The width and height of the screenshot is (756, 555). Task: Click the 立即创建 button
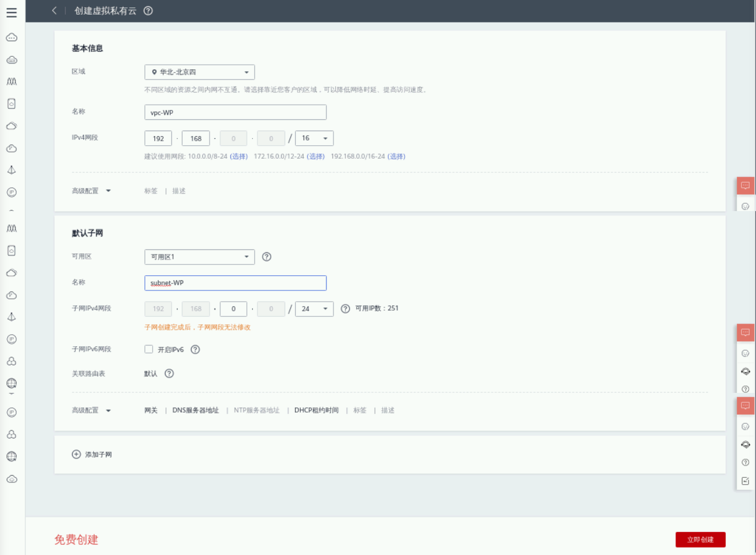click(700, 539)
